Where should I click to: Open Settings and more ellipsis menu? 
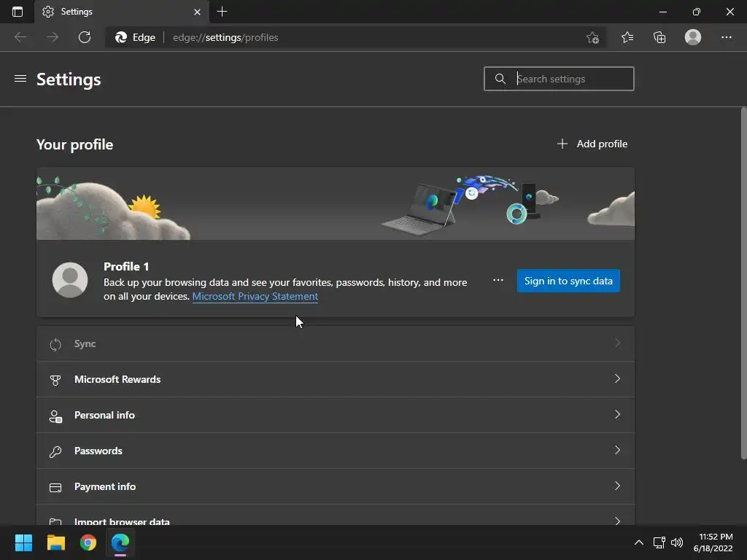pos(726,37)
